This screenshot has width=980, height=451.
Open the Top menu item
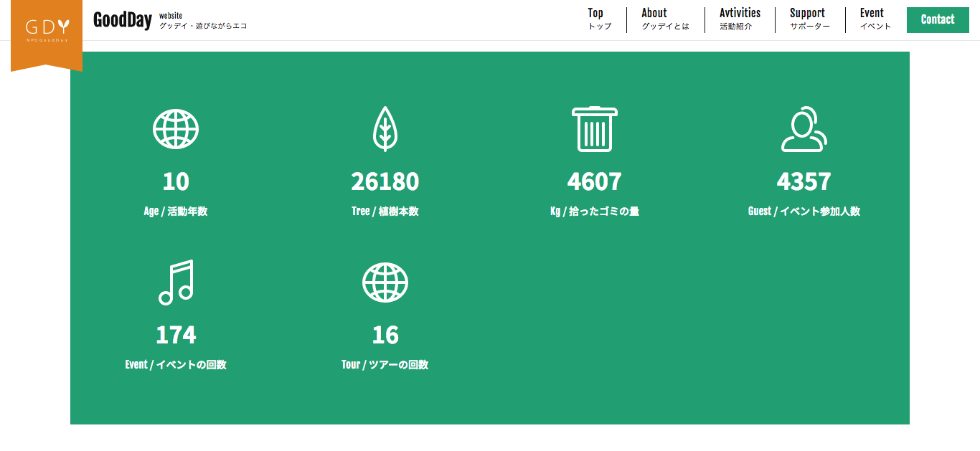[600, 19]
